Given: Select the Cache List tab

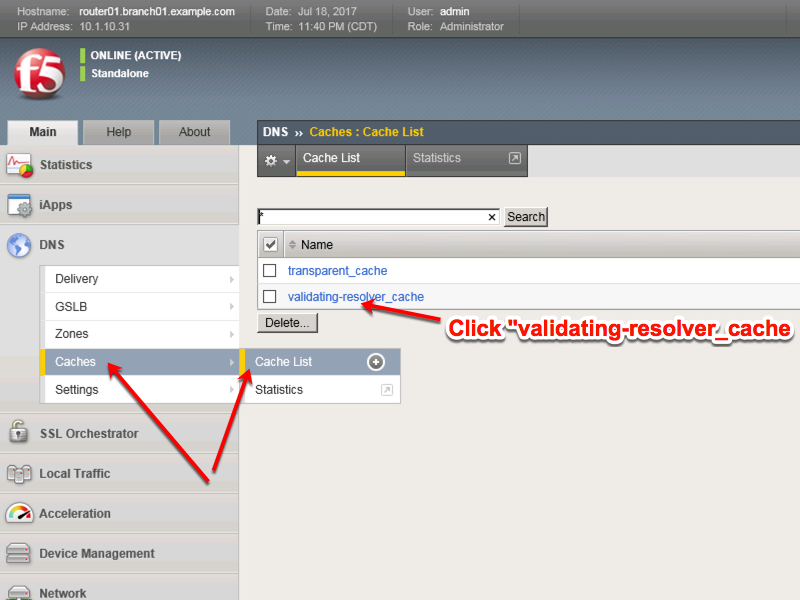Looking at the screenshot, I should [351, 160].
